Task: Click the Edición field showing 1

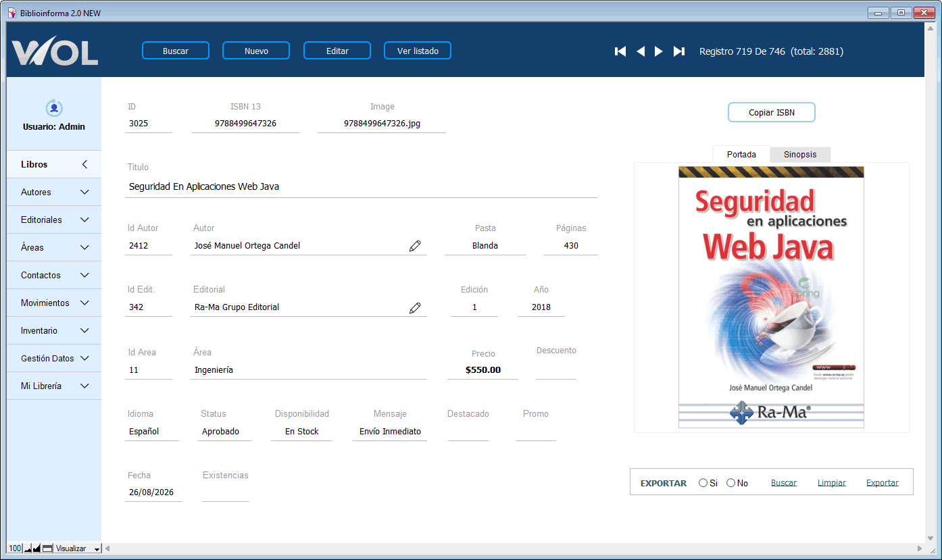Action: tap(474, 307)
